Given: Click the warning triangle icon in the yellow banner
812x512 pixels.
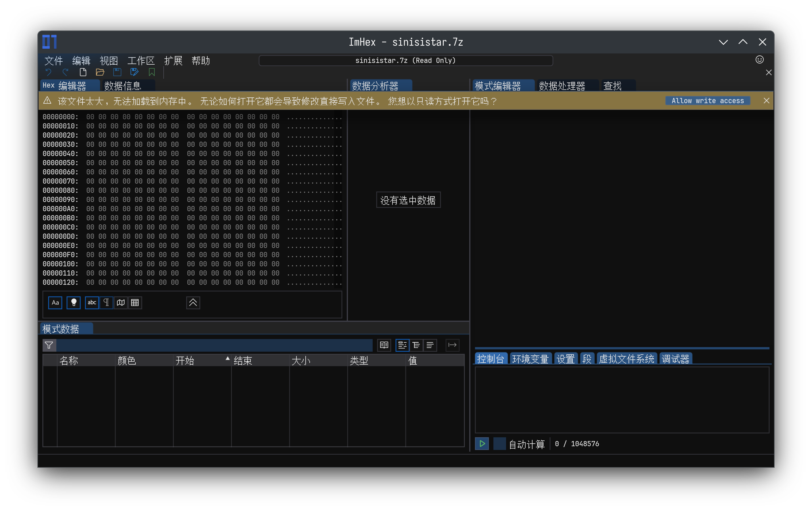Looking at the screenshot, I should coord(47,101).
